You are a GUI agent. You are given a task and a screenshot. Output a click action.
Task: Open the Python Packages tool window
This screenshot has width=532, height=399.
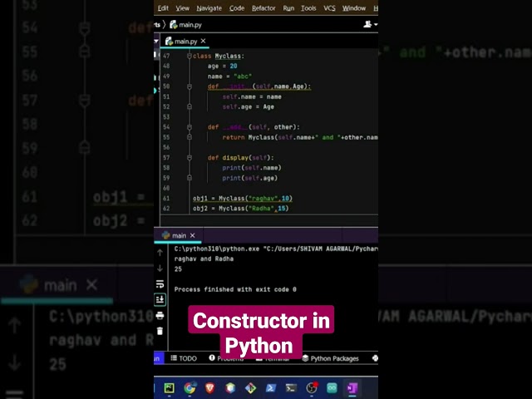pyautogui.click(x=330, y=358)
